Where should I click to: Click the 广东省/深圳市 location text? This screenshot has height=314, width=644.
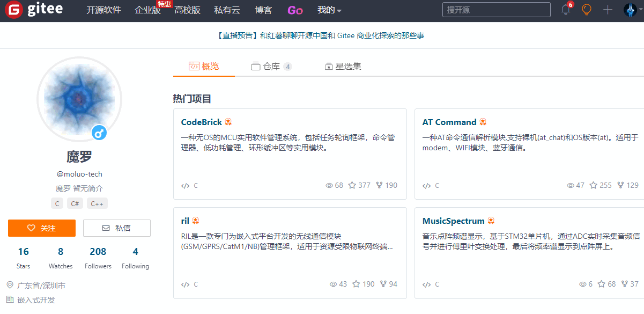(x=41, y=286)
